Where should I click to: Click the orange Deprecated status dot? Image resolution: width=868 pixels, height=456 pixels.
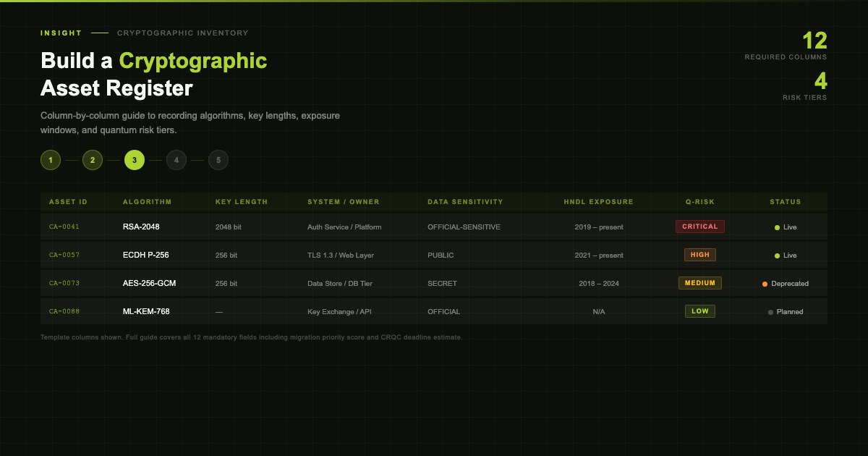(x=765, y=284)
